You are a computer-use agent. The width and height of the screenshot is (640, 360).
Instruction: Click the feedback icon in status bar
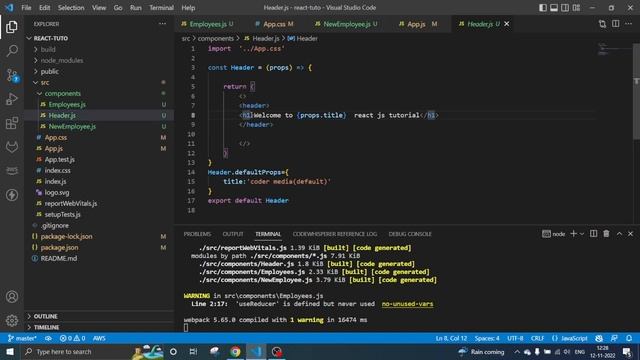614,338
